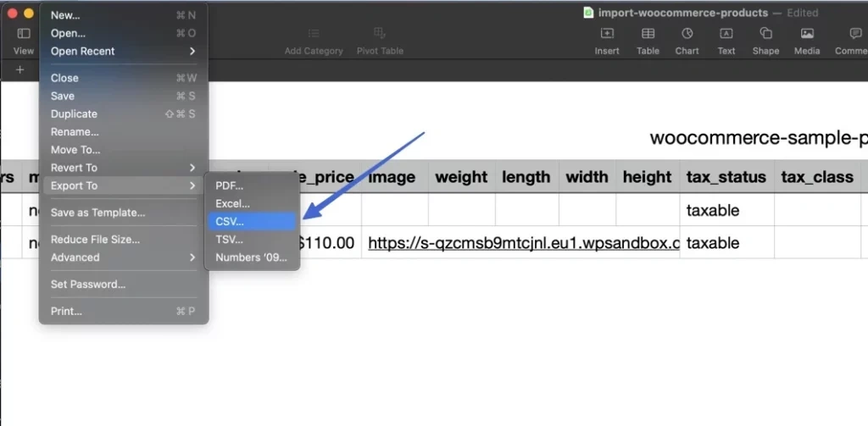The width and height of the screenshot is (868, 426).
Task: Click the Insert toolbar icon
Action: [x=607, y=34]
